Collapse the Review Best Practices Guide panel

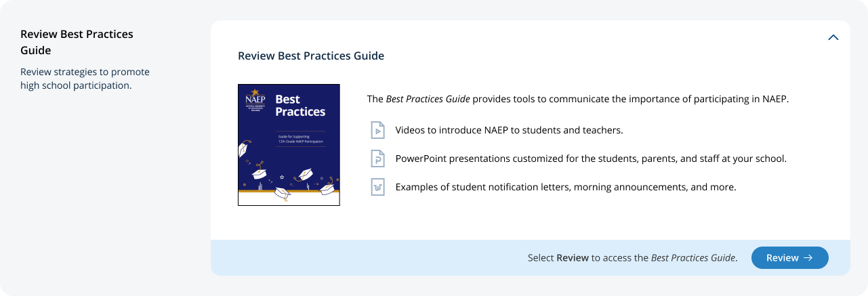[833, 38]
